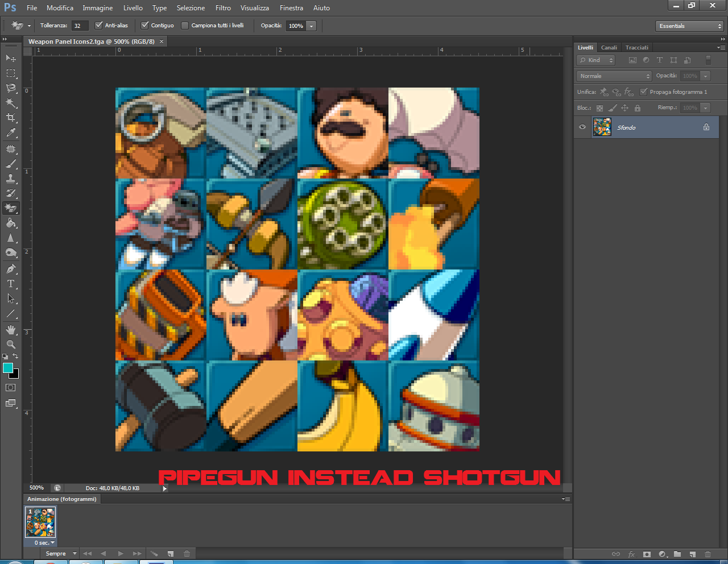Image resolution: width=728 pixels, height=564 pixels.
Task: Uncheck the Contiguo option
Action: pyautogui.click(x=144, y=25)
